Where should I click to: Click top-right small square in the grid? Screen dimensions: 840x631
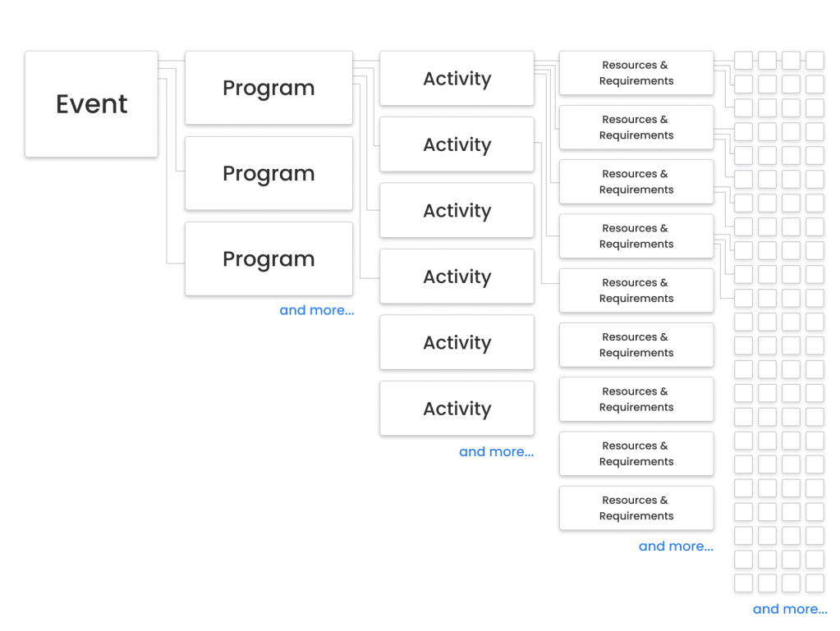click(x=815, y=60)
